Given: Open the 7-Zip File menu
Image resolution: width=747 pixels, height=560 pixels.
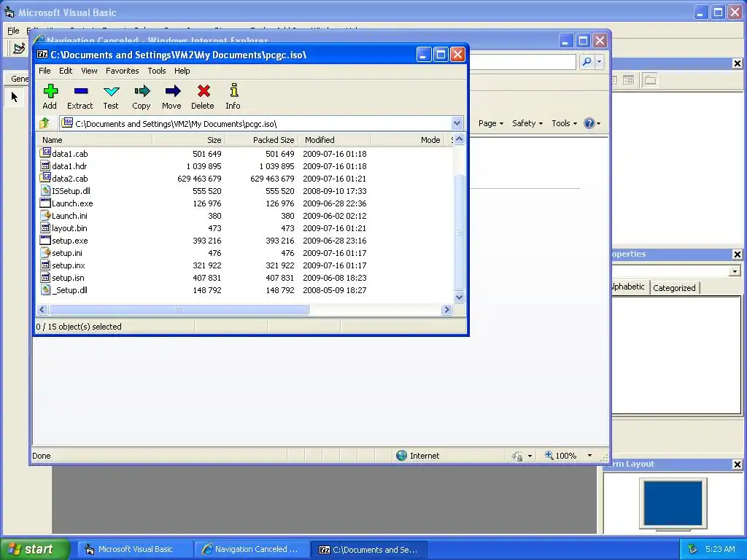Looking at the screenshot, I should [x=44, y=71].
